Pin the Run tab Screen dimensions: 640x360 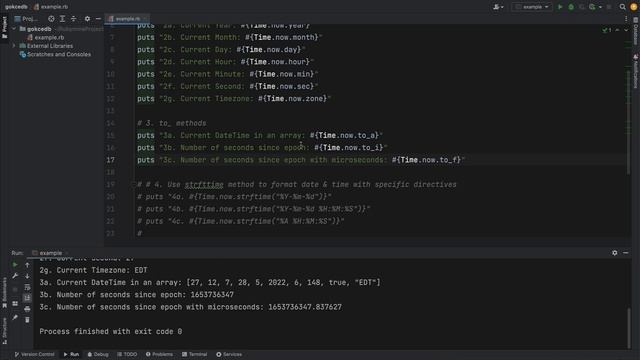tap(15, 317)
